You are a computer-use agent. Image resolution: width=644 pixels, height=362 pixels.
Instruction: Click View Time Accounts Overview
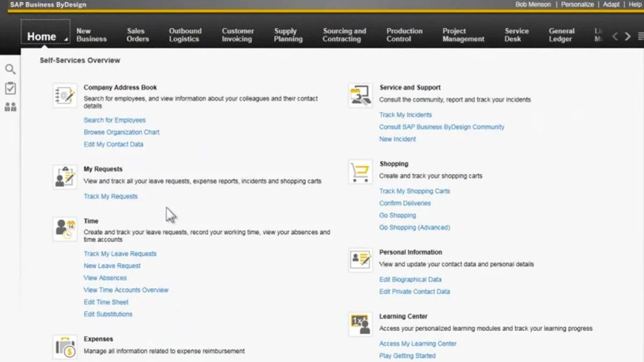pos(126,290)
